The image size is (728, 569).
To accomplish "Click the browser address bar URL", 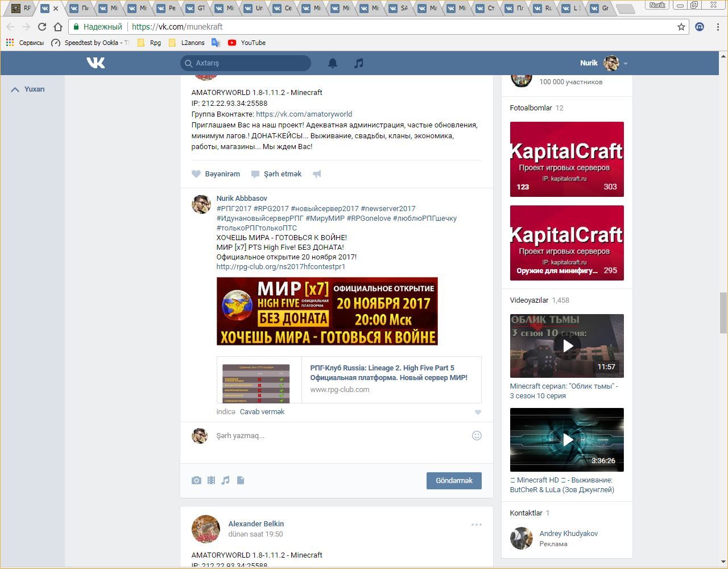I will (177, 27).
